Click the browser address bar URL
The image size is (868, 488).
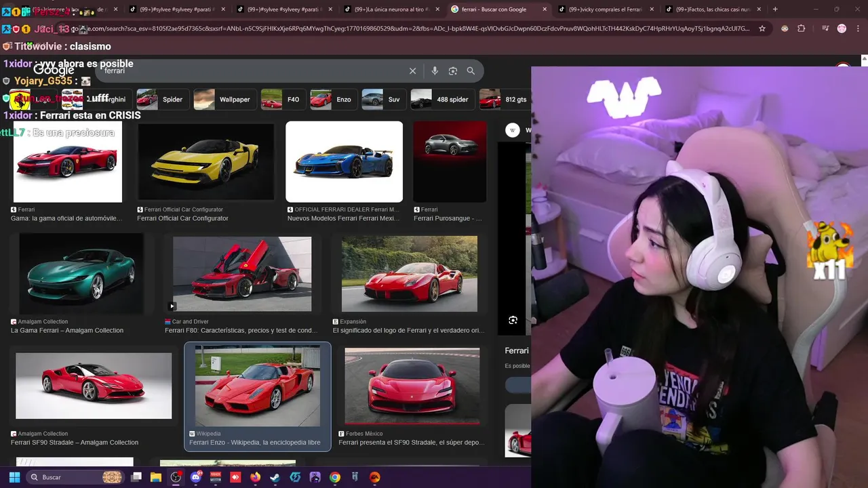(410, 28)
